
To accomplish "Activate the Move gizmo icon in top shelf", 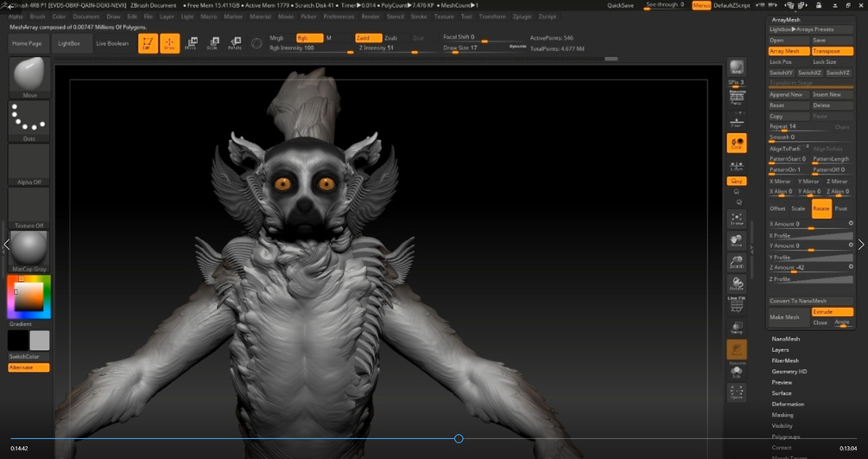I will tap(192, 43).
